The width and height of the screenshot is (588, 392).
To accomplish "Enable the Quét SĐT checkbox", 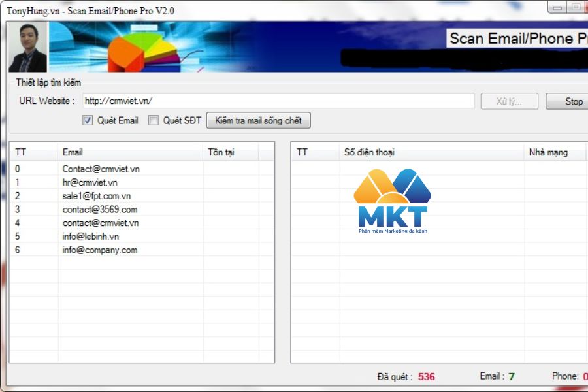I will 154,120.
